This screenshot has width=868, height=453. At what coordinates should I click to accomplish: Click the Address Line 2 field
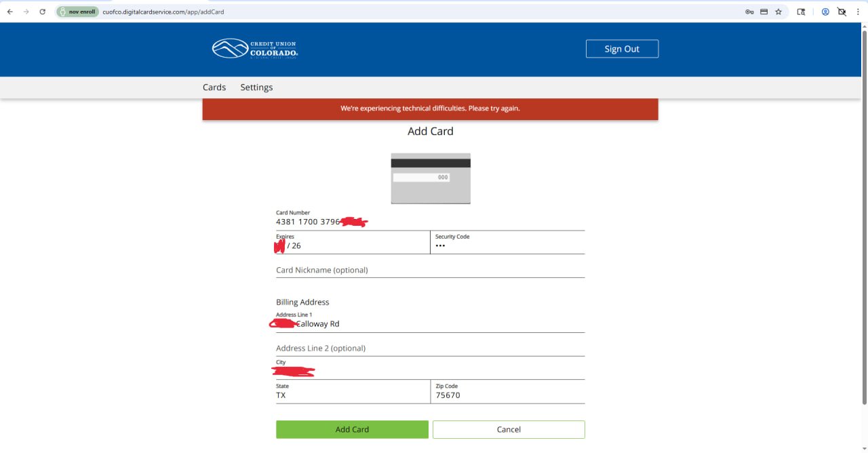coord(430,348)
